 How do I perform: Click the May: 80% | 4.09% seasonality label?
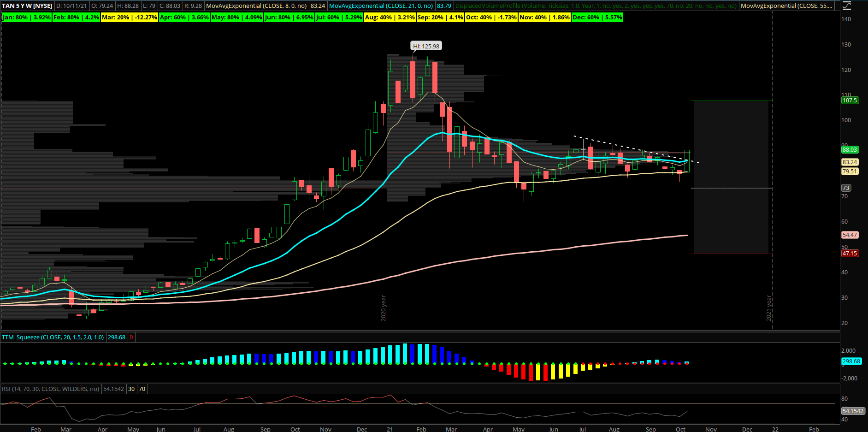(x=237, y=18)
